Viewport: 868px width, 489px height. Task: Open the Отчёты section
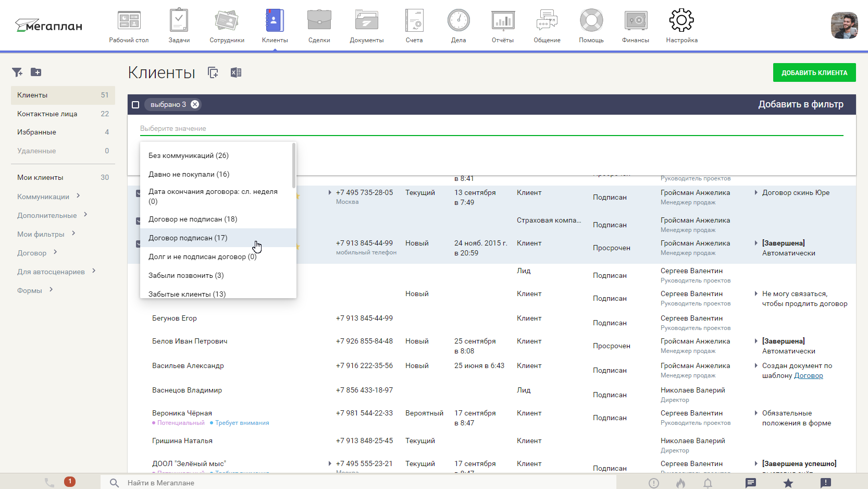click(x=503, y=26)
